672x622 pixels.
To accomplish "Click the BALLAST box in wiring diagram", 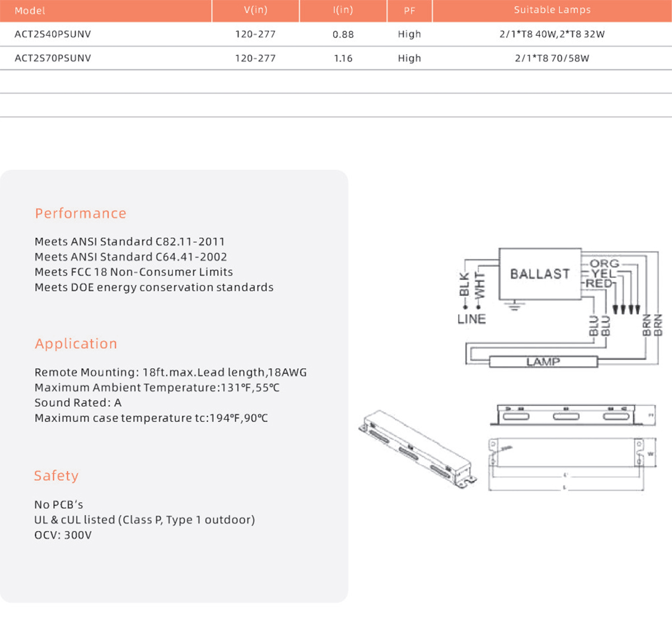I will click(x=540, y=274).
